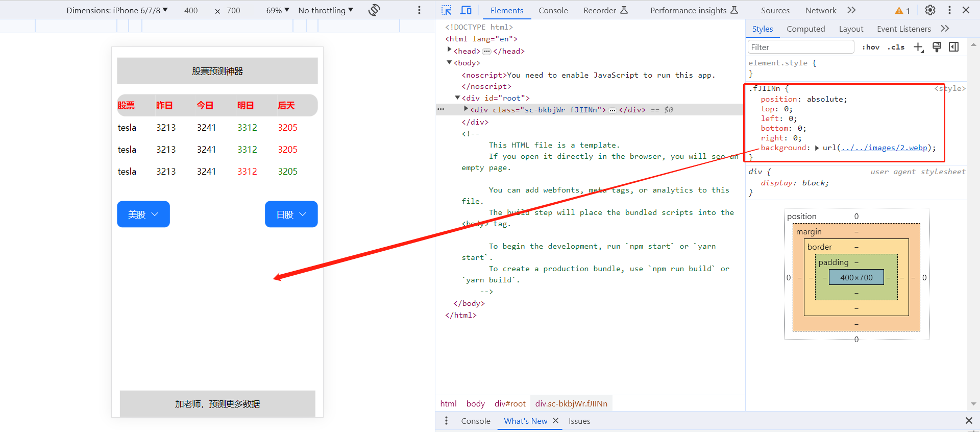Collapse the body element node
This screenshot has width=980, height=432.
point(450,62)
